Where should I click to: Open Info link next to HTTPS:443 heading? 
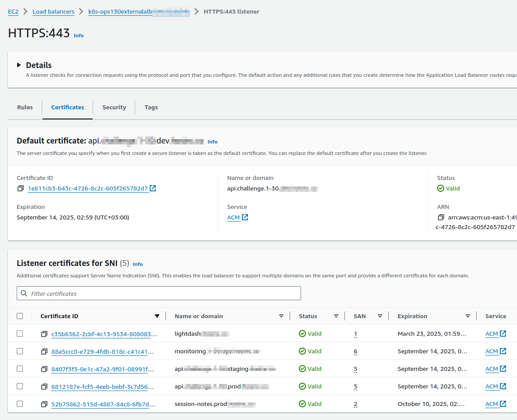click(x=79, y=36)
